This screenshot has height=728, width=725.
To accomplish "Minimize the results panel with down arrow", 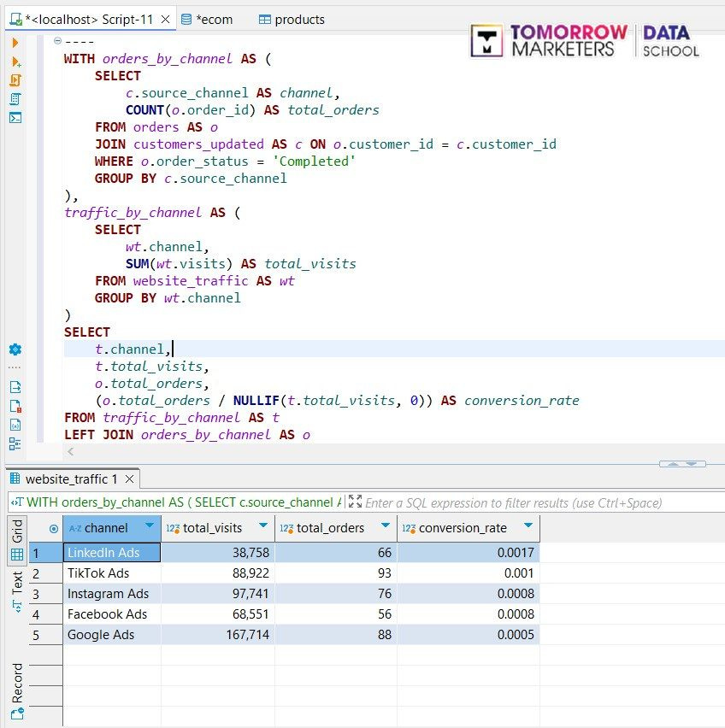I will coord(692,464).
